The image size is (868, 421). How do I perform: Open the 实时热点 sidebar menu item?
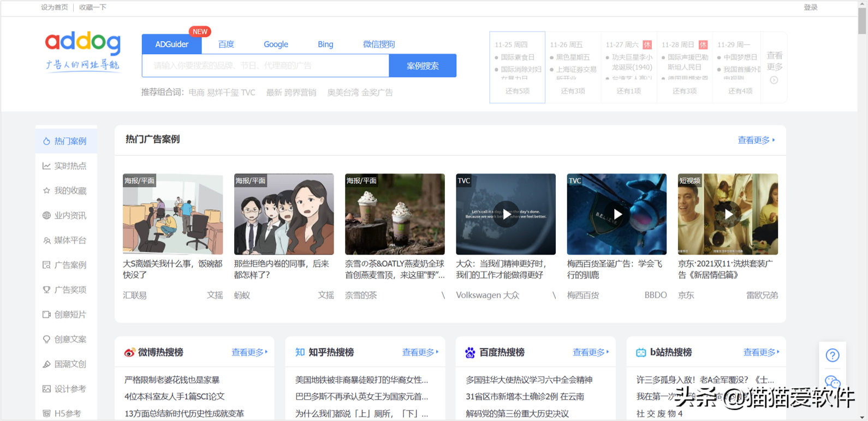tap(66, 166)
